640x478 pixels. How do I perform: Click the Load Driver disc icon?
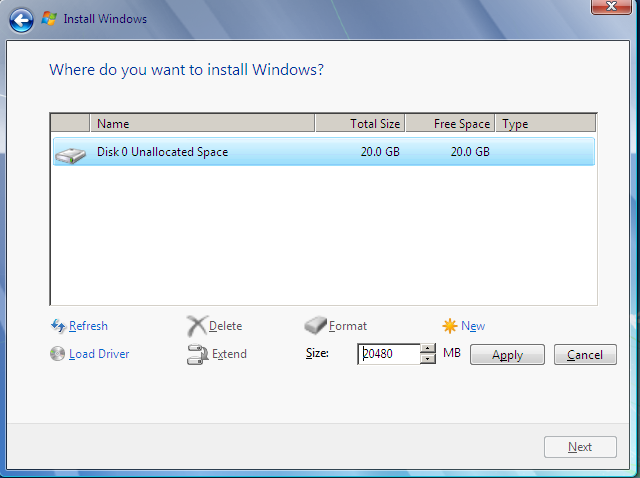tap(58, 353)
